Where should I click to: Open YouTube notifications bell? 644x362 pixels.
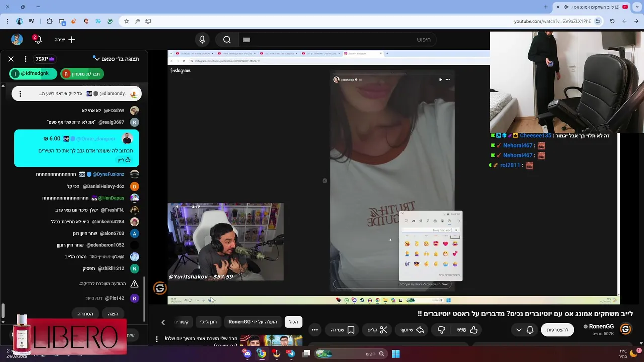[37, 40]
